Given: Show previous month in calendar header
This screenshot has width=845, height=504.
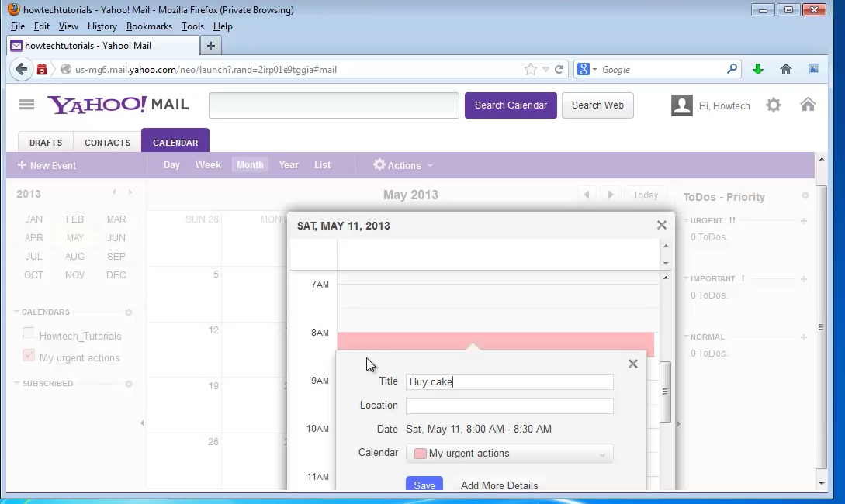Looking at the screenshot, I should 587,195.
